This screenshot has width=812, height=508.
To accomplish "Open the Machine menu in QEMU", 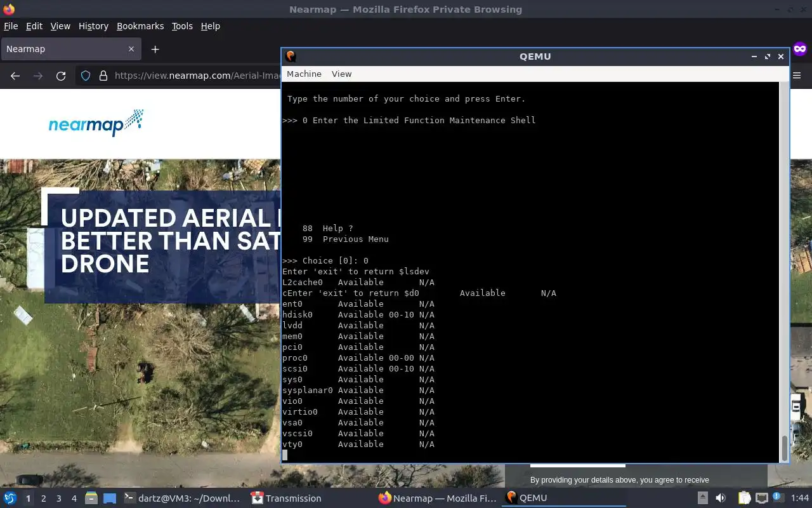I will click(304, 74).
